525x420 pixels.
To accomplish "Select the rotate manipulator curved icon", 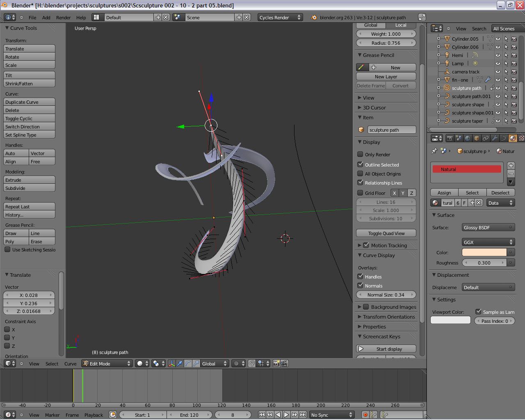I will 188,363.
